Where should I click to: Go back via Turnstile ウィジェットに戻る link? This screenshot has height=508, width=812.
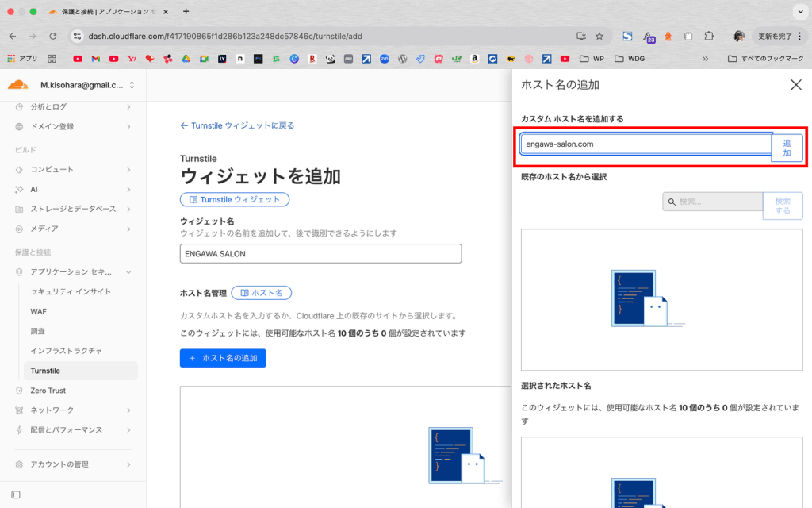[x=237, y=125]
